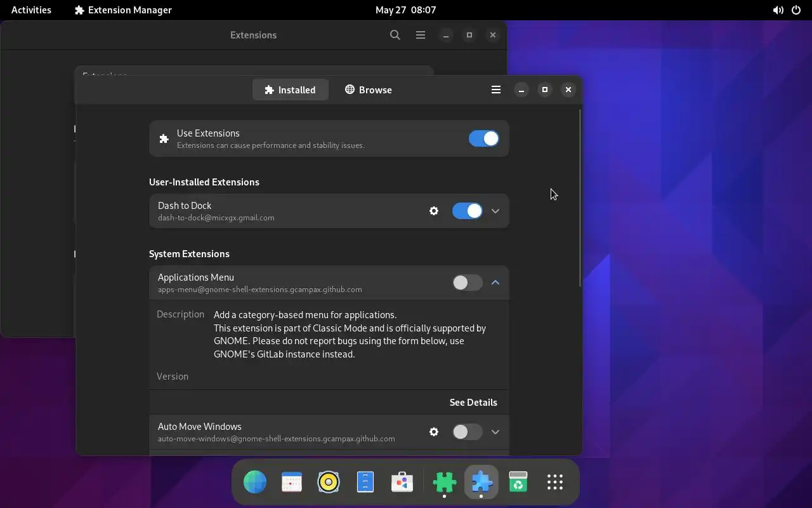Click the Extensions title of background window
The image size is (812, 508).
[253, 35]
